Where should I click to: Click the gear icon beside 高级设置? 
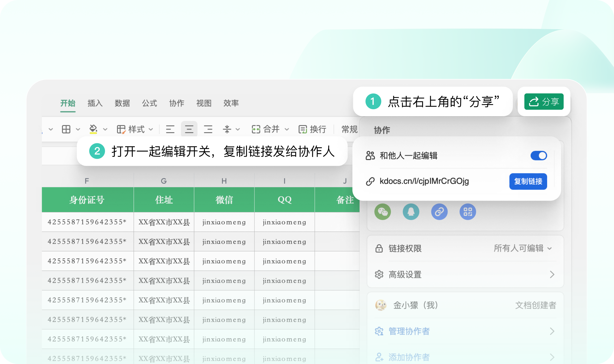(x=379, y=274)
